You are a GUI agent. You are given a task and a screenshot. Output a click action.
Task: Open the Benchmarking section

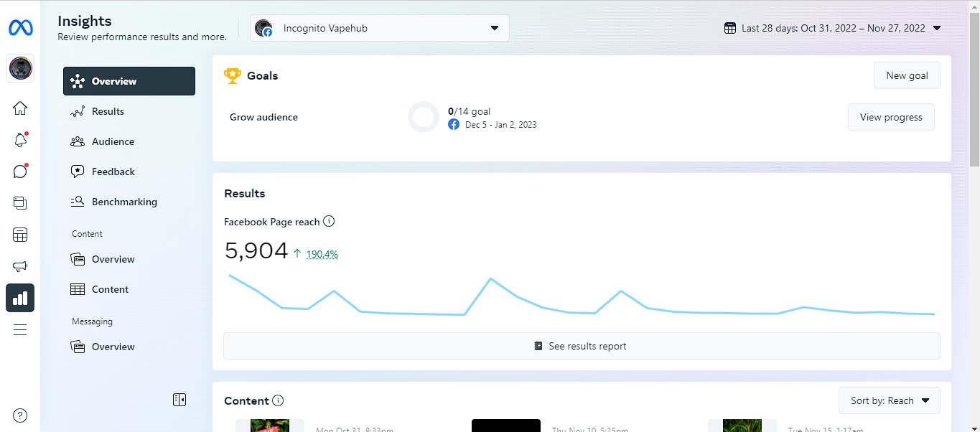click(129, 202)
